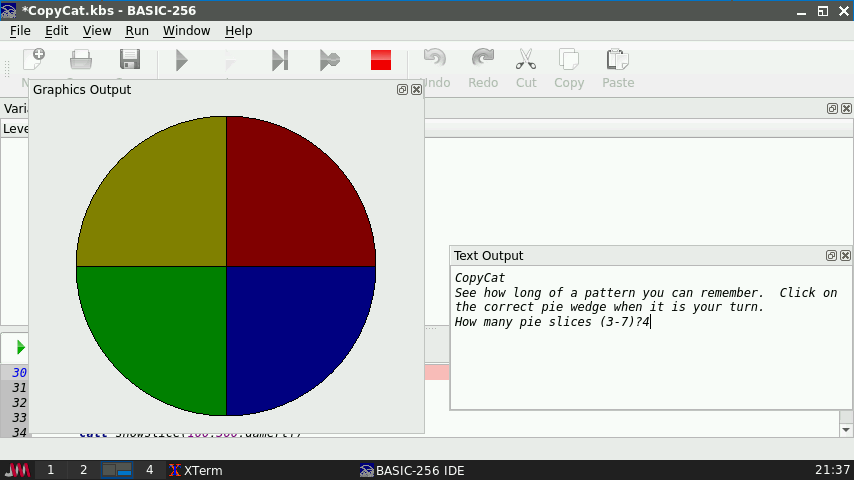This screenshot has width=854, height=480.
Task: Click the Undo toolbar button
Action: pos(435,67)
